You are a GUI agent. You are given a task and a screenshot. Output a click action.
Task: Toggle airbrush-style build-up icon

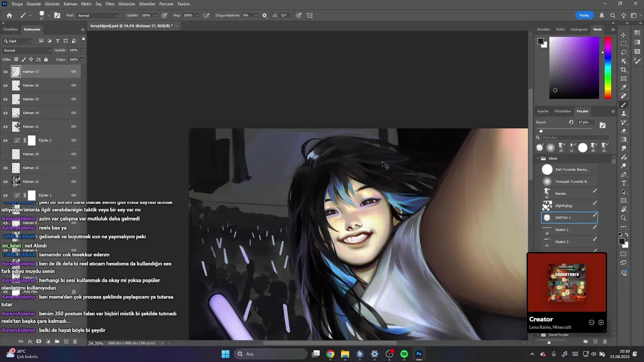click(206, 16)
